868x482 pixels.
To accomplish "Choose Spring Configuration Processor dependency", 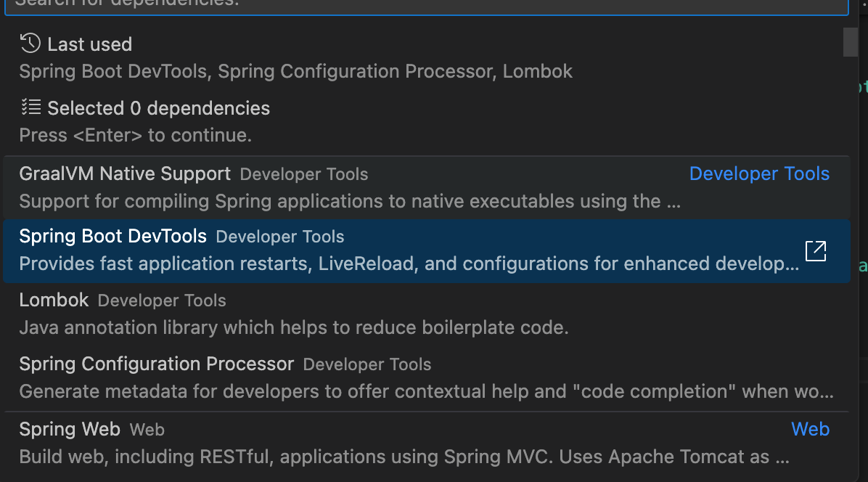I will click(x=156, y=364).
